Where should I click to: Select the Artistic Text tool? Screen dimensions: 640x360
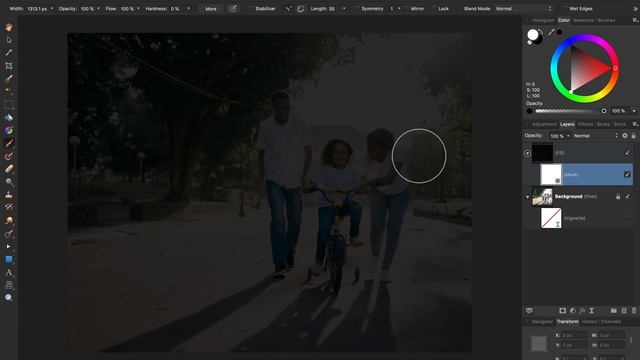[9, 272]
